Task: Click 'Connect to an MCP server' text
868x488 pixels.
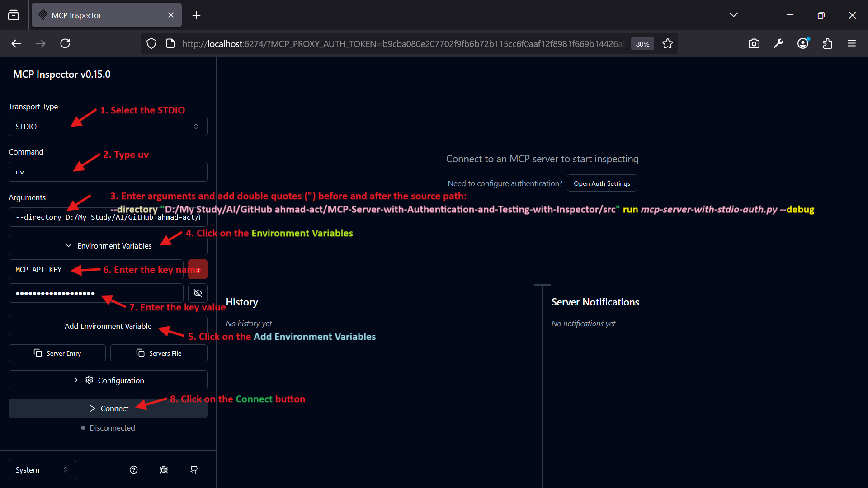Action: tap(542, 159)
